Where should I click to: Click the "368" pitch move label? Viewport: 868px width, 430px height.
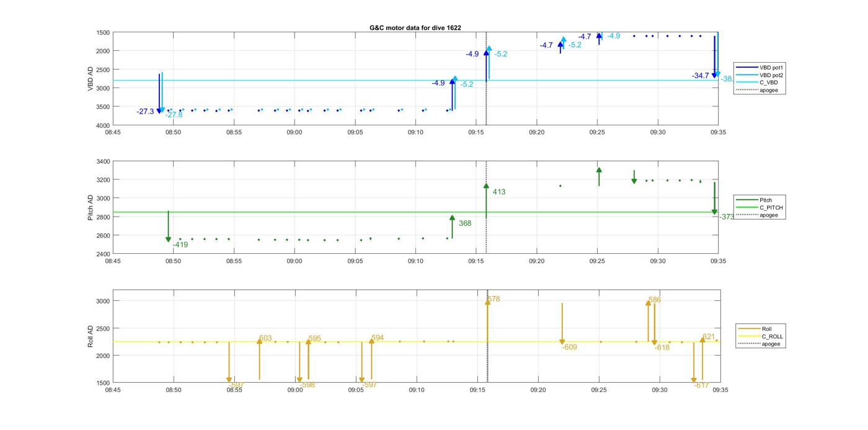[465, 223]
